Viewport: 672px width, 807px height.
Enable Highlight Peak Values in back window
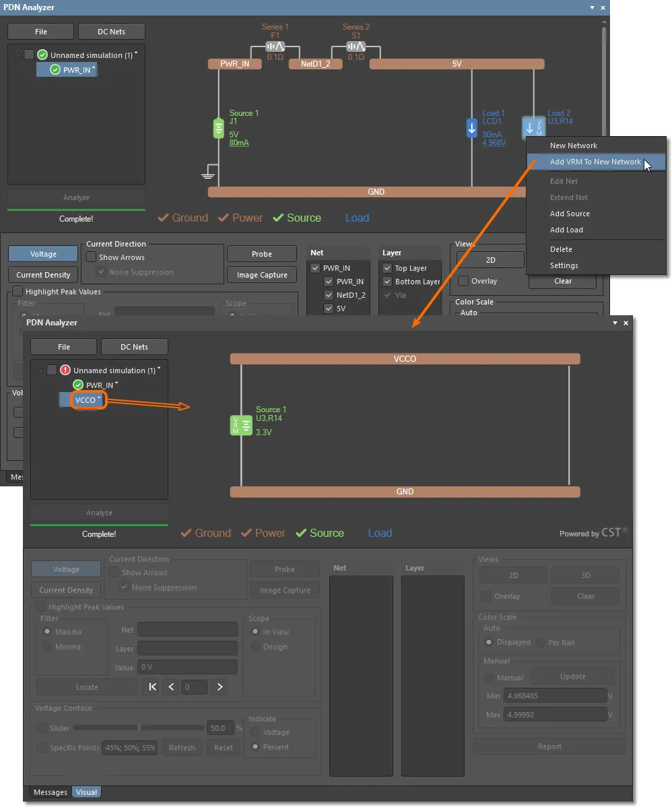[18, 291]
